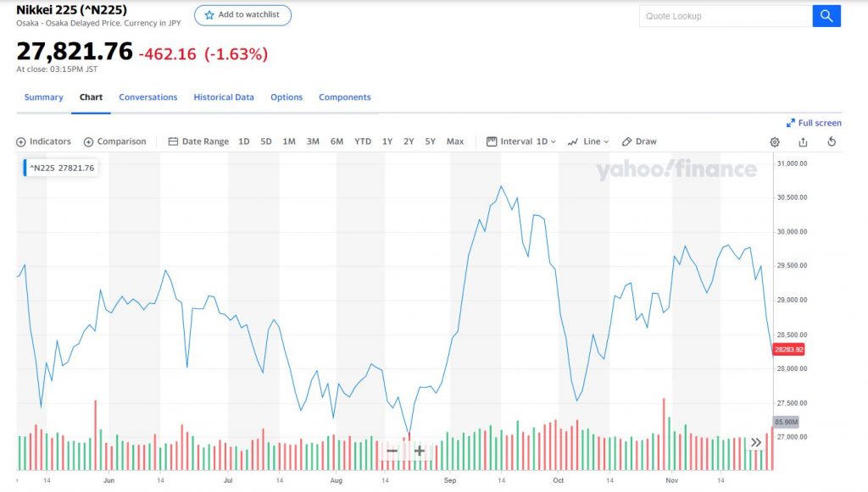
Task: Open chart in Full screen
Action: (814, 123)
